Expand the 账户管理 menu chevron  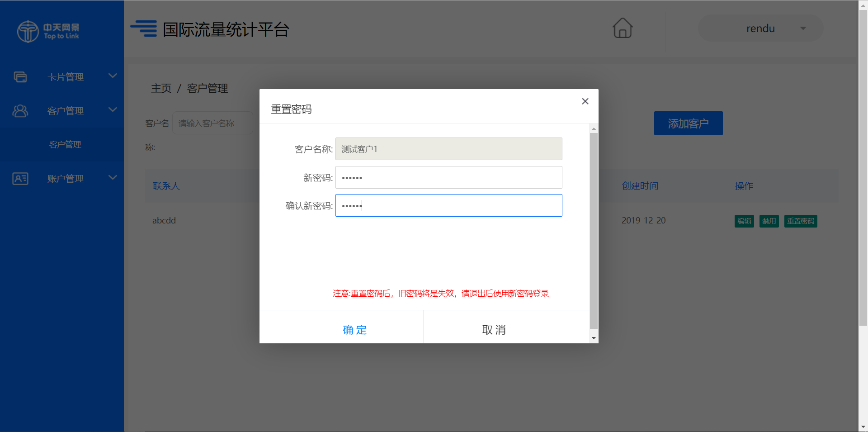tap(113, 177)
